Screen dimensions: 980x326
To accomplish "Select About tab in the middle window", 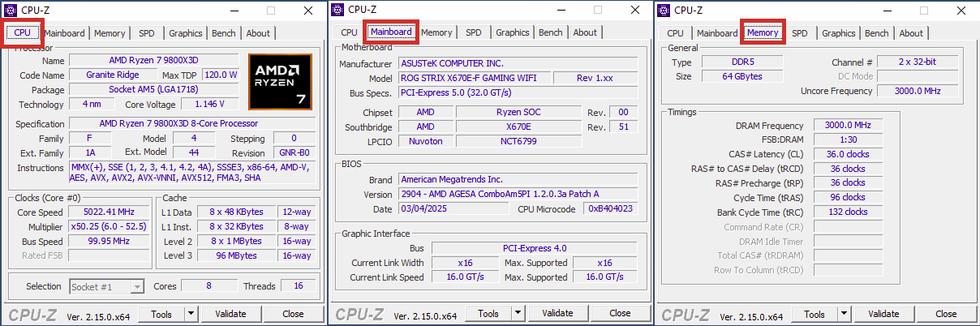I will [x=585, y=32].
